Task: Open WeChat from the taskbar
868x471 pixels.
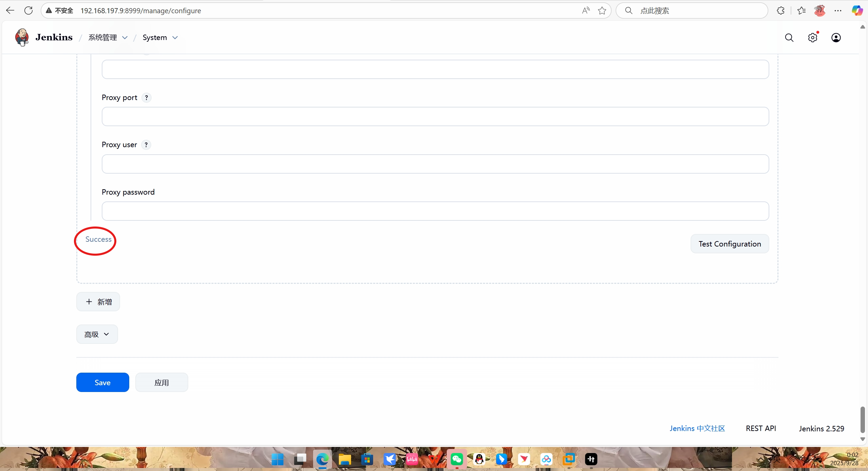Action: (x=457, y=459)
